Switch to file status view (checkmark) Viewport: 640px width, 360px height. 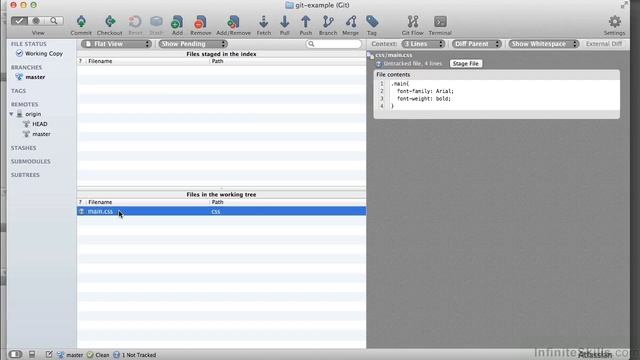19,20
